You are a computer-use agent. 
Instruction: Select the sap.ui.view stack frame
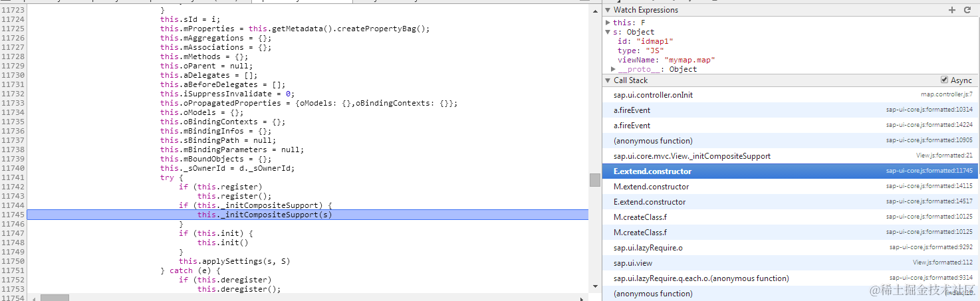point(791,263)
